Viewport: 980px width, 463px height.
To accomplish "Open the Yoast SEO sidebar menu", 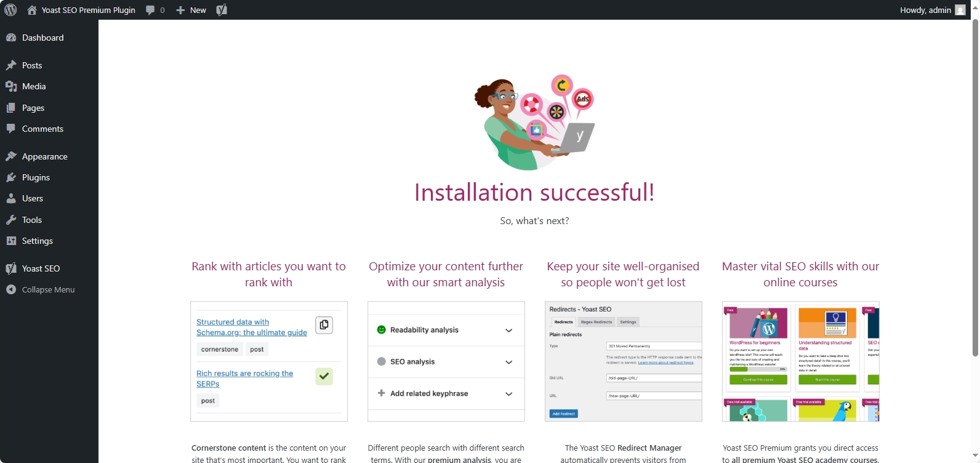I will pyautogui.click(x=41, y=268).
